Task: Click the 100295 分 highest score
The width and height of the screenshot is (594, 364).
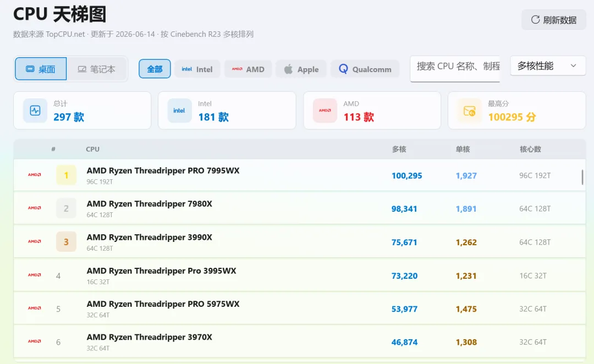Action: [x=512, y=117]
